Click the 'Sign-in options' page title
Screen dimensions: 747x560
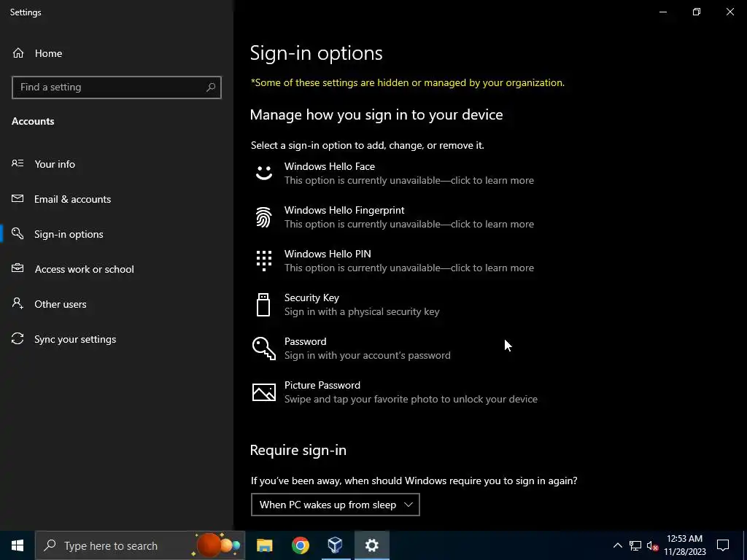click(x=317, y=52)
